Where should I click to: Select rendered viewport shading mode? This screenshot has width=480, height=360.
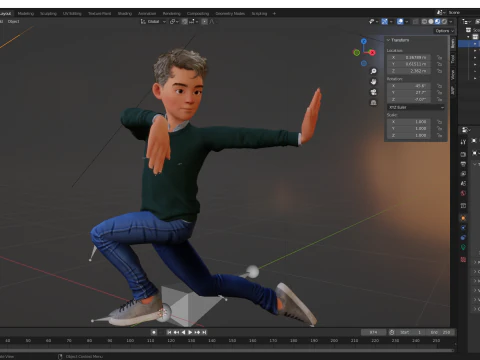(x=444, y=21)
